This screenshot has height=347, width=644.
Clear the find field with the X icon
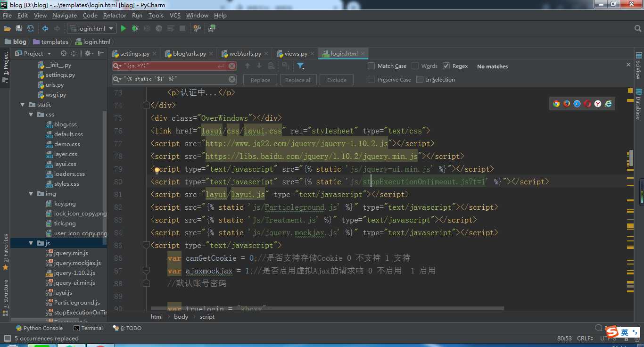pyautogui.click(x=232, y=66)
